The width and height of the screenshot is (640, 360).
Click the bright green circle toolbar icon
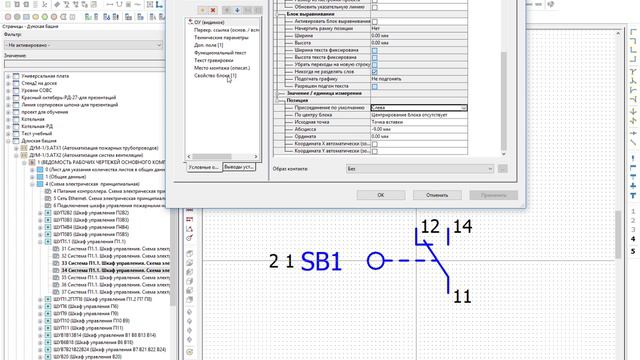[x=44, y=17]
